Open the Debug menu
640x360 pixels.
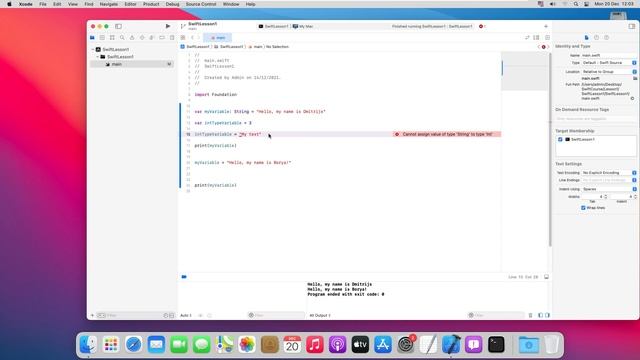(x=172, y=4)
